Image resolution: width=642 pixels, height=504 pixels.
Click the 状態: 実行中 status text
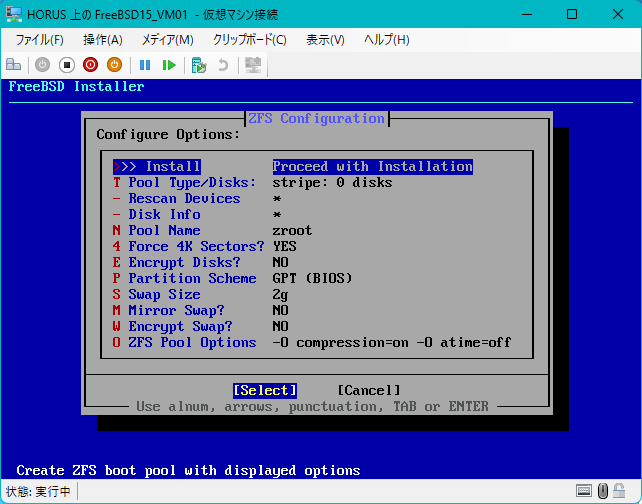(x=38, y=491)
